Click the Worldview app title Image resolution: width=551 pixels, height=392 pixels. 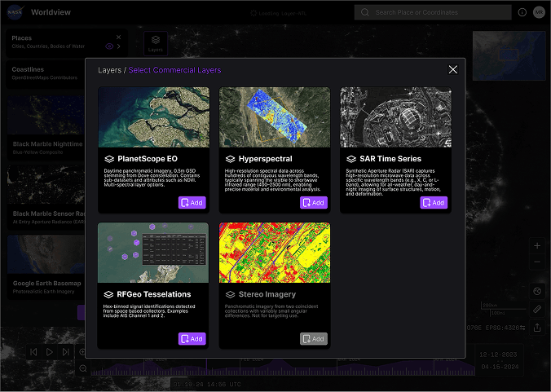pos(51,12)
